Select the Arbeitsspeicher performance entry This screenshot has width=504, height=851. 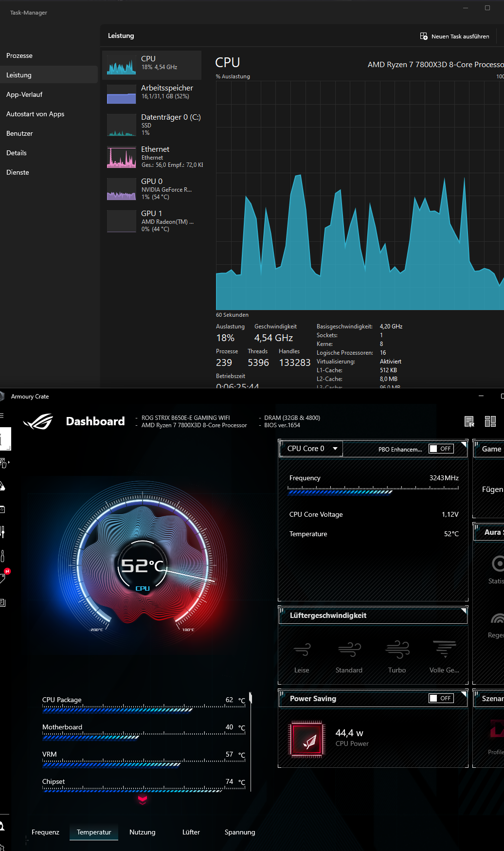[x=152, y=94]
